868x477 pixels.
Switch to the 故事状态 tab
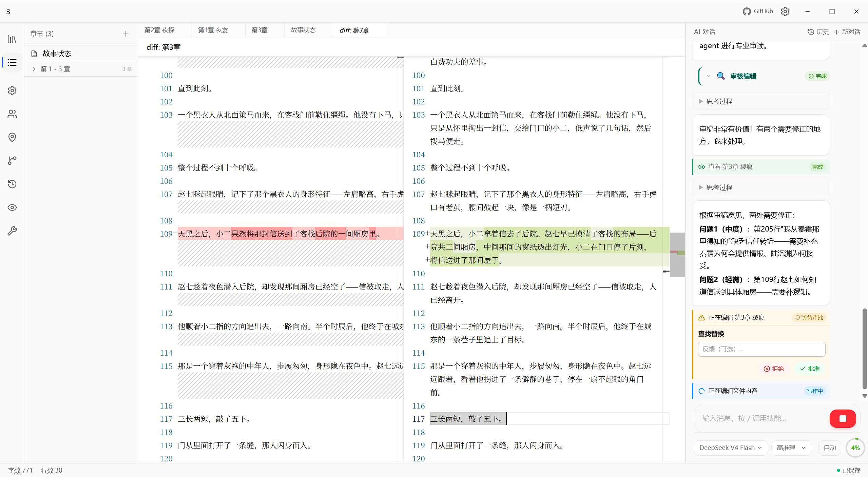(x=309, y=30)
